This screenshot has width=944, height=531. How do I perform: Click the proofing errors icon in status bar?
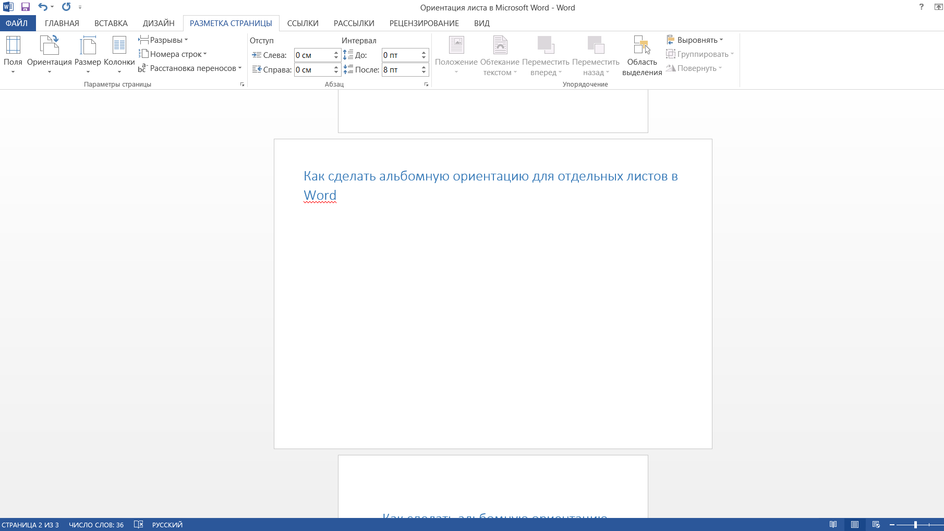138,525
